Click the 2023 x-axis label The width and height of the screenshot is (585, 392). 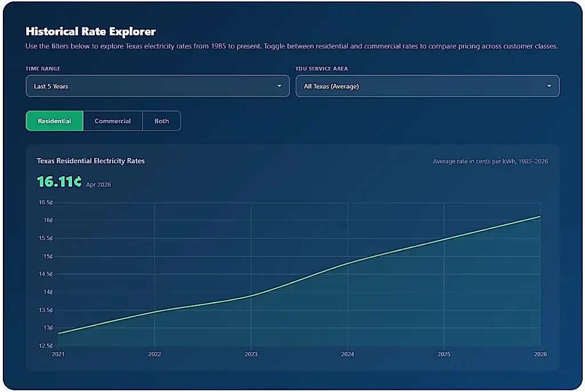(x=251, y=354)
